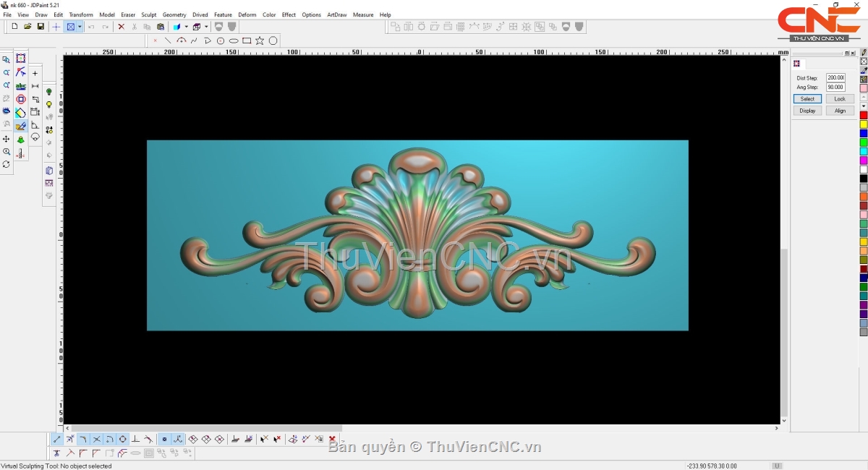Click the Display button
This screenshot has height=470, width=868.
pos(807,111)
